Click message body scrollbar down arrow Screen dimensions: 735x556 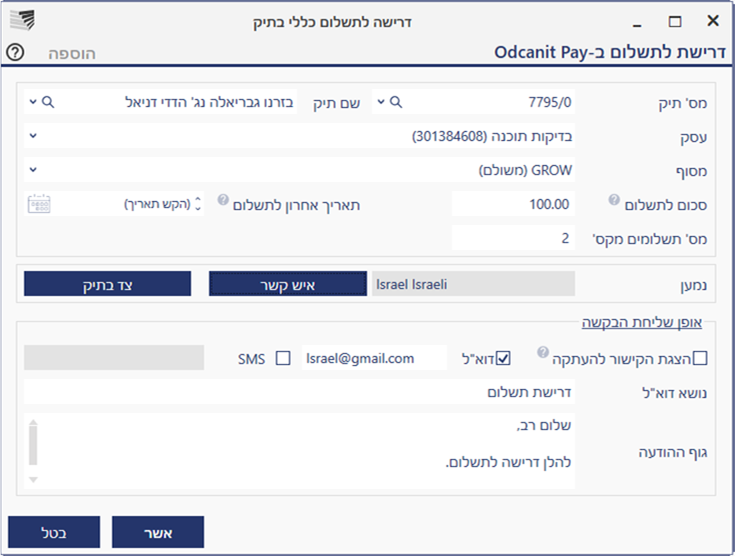pos(33,479)
